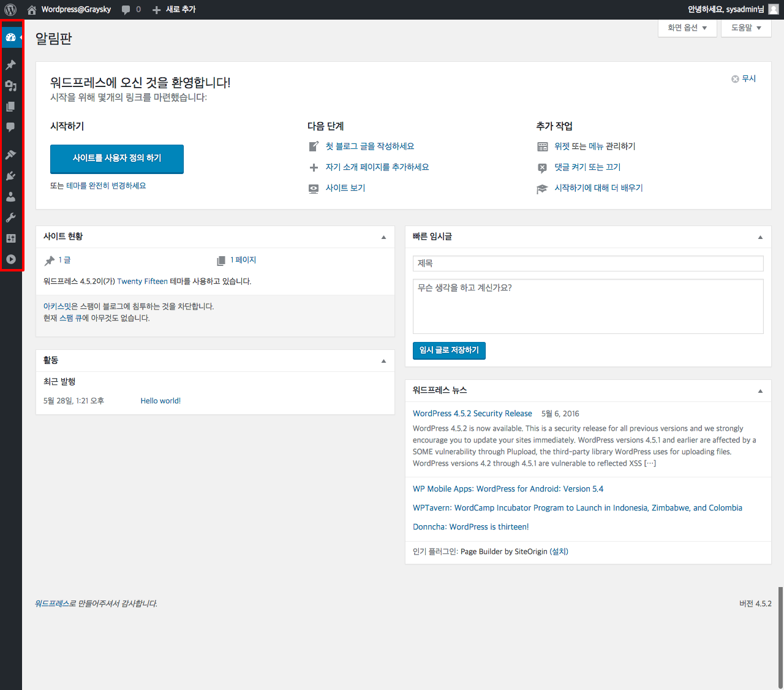Viewport: 784px width, 690px height.
Task: Click the Twenty Fifteen theme link
Action: (x=142, y=281)
